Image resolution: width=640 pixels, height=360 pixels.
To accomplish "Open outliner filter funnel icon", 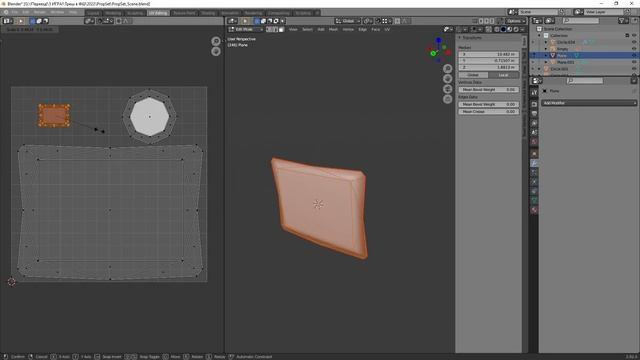I will tap(622, 21).
